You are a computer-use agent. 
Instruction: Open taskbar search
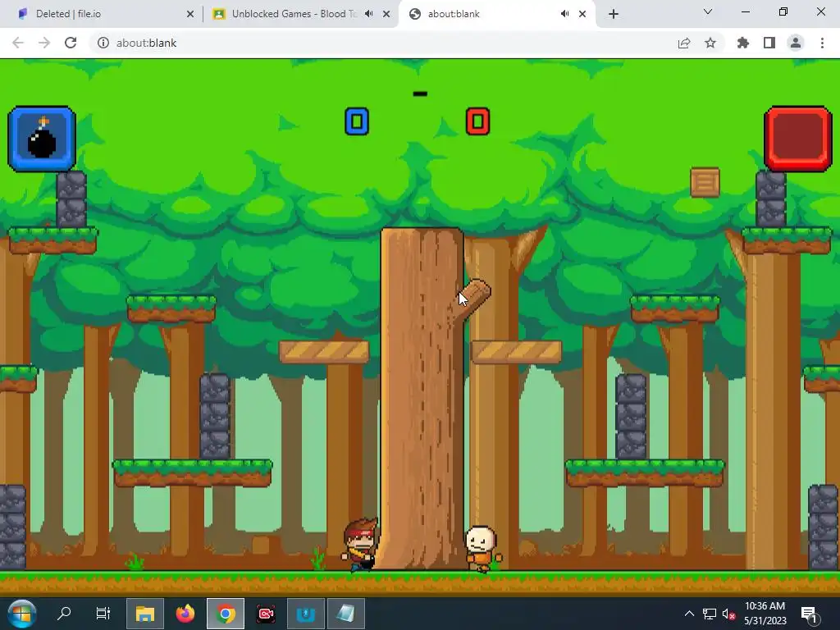click(64, 614)
